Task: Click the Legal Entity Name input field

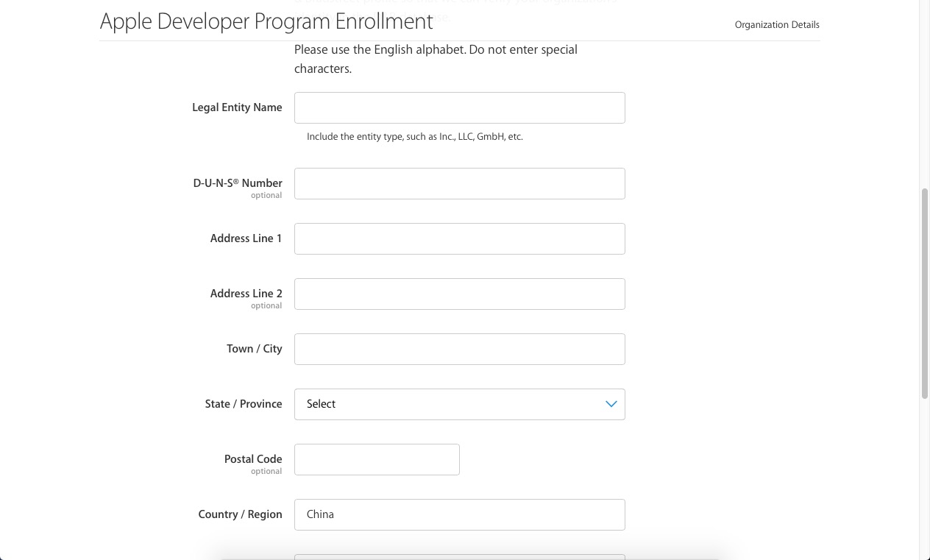Action: click(x=459, y=107)
